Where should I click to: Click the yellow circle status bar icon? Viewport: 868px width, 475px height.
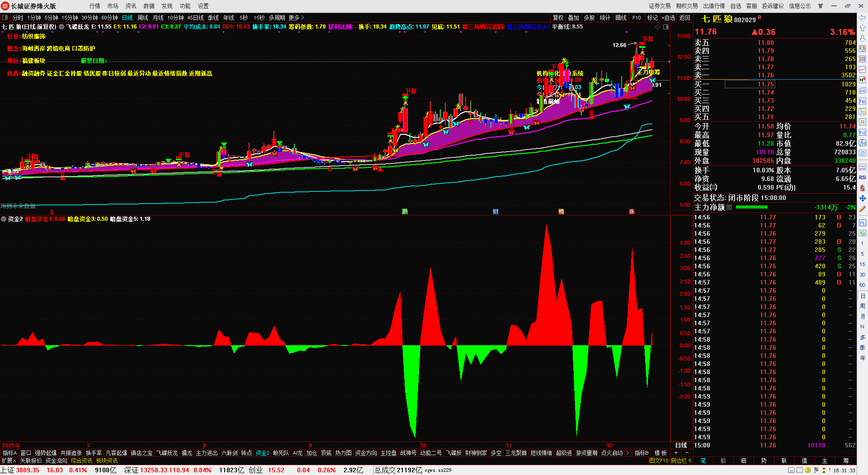(808, 470)
